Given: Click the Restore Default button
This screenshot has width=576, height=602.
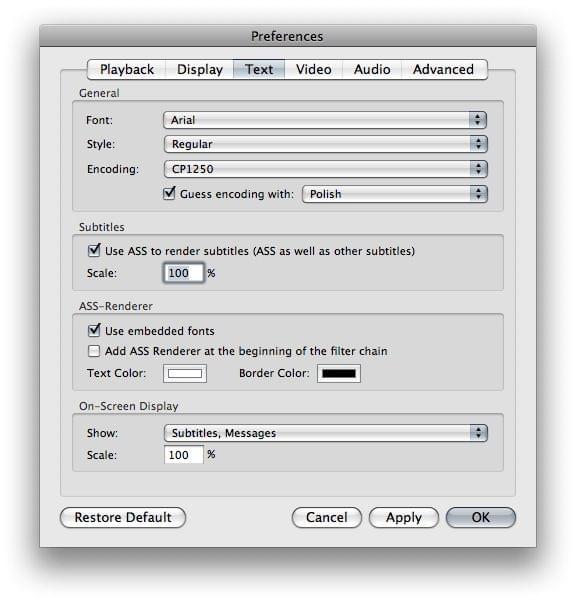Looking at the screenshot, I should 123,518.
